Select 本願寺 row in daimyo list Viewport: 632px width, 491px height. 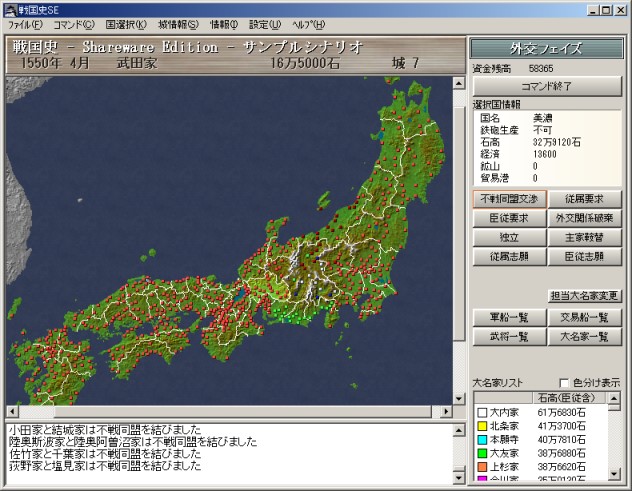tap(541, 440)
